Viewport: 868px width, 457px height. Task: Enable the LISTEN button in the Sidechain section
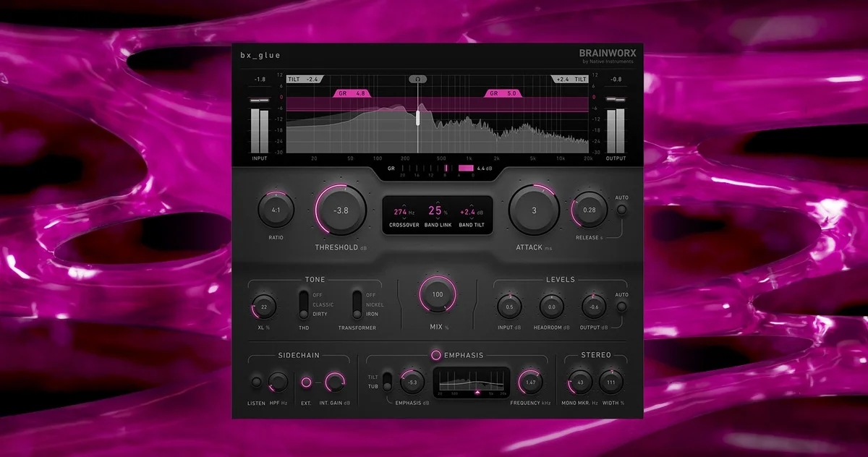[x=255, y=381]
